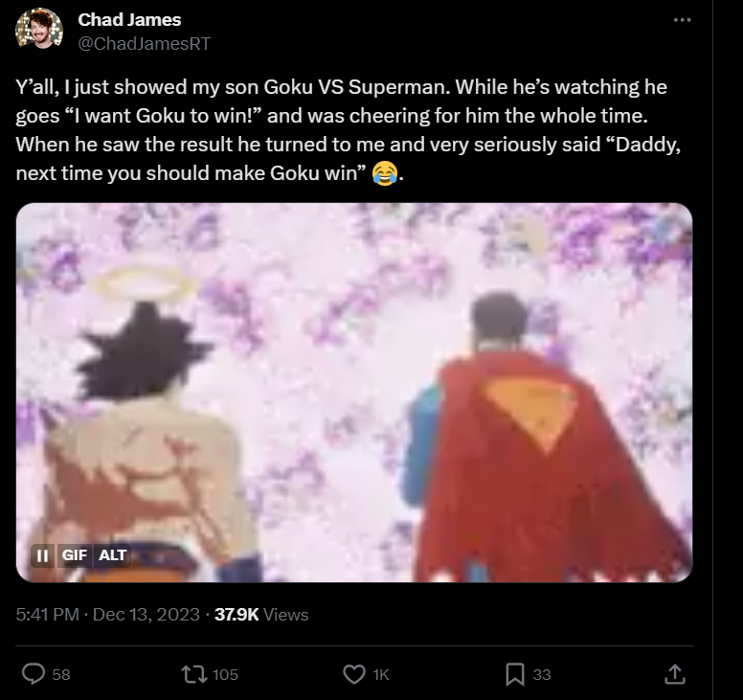Click the GIF badge label
743x700 pixels.
tap(75, 555)
